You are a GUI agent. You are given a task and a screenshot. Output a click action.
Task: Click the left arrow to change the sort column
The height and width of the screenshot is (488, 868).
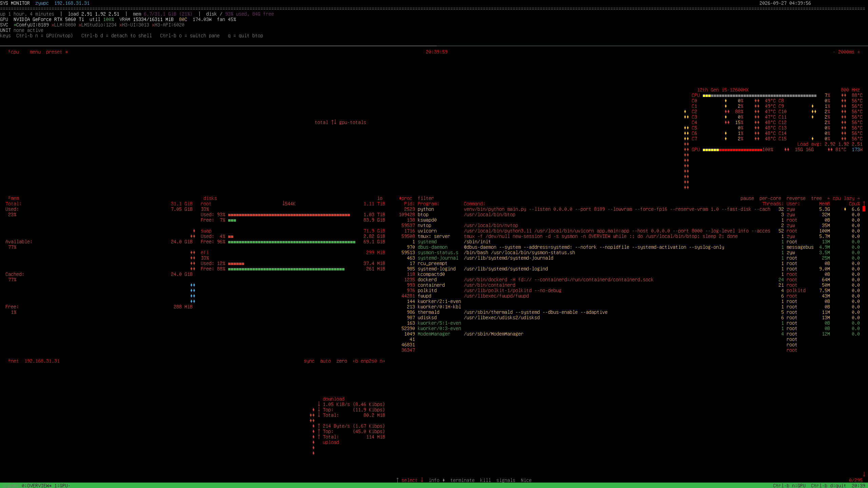tap(829, 198)
